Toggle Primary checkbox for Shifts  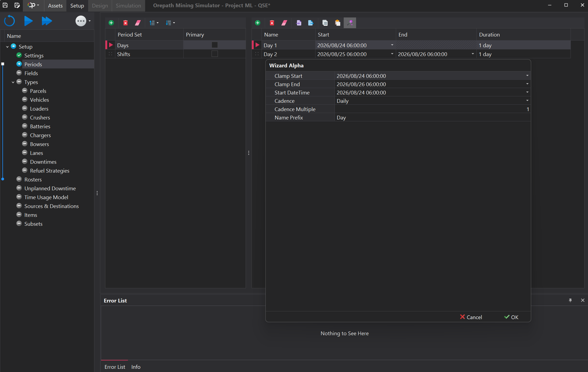point(214,54)
